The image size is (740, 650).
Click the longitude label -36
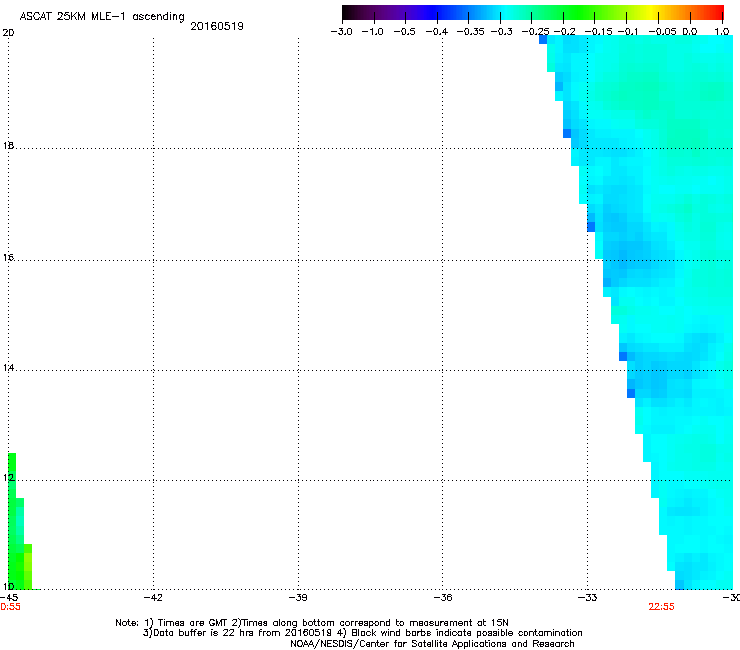pos(443,597)
